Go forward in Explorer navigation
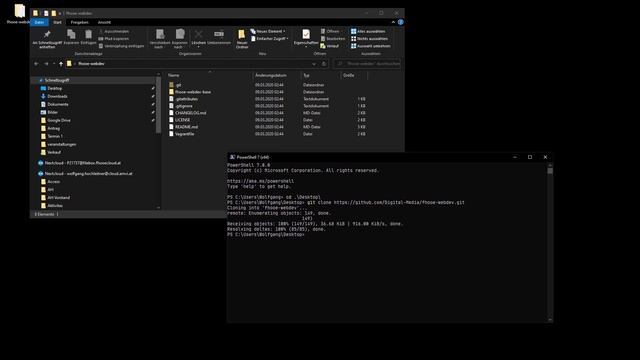 pyautogui.click(x=46, y=64)
